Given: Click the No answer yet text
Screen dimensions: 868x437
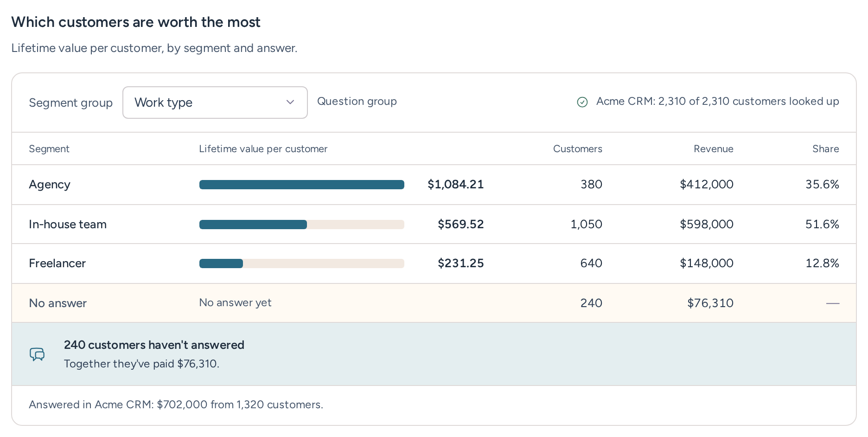Looking at the screenshot, I should point(236,302).
